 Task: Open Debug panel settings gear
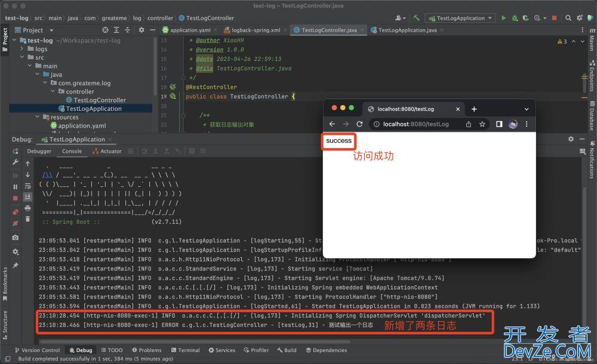(571, 139)
